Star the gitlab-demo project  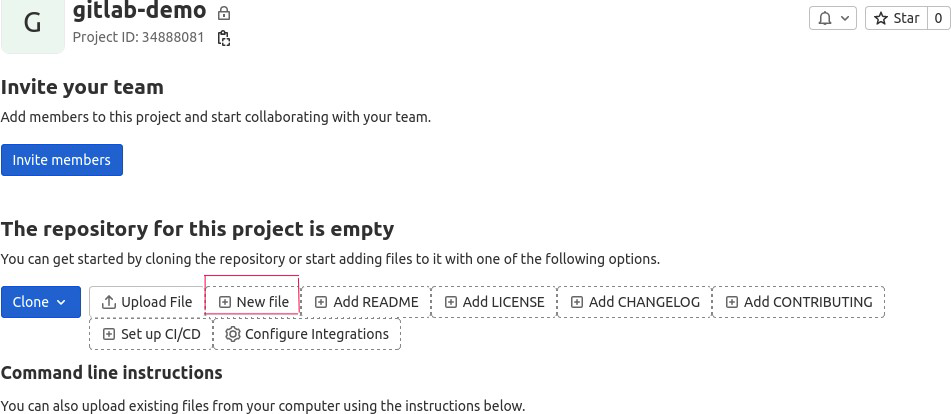tap(896, 18)
